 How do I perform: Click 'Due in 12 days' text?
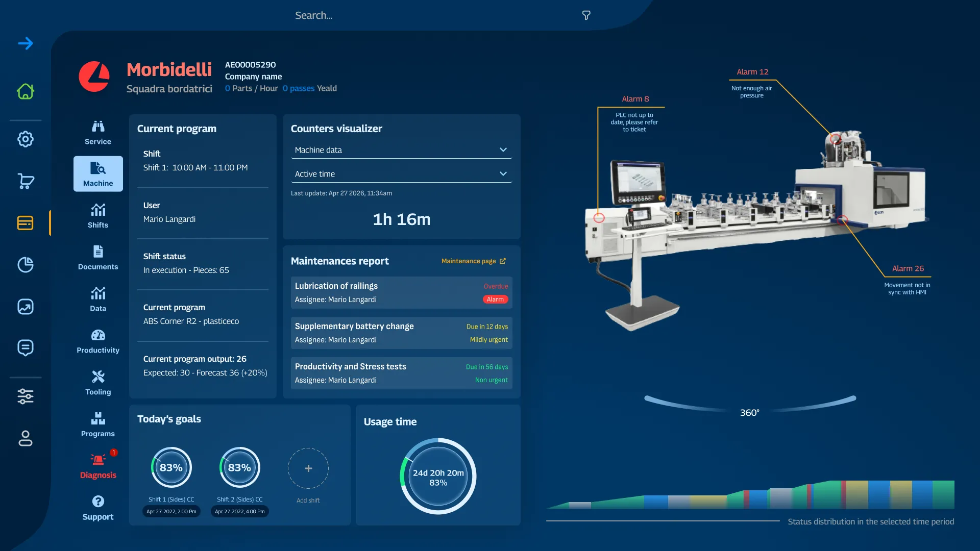487,327
